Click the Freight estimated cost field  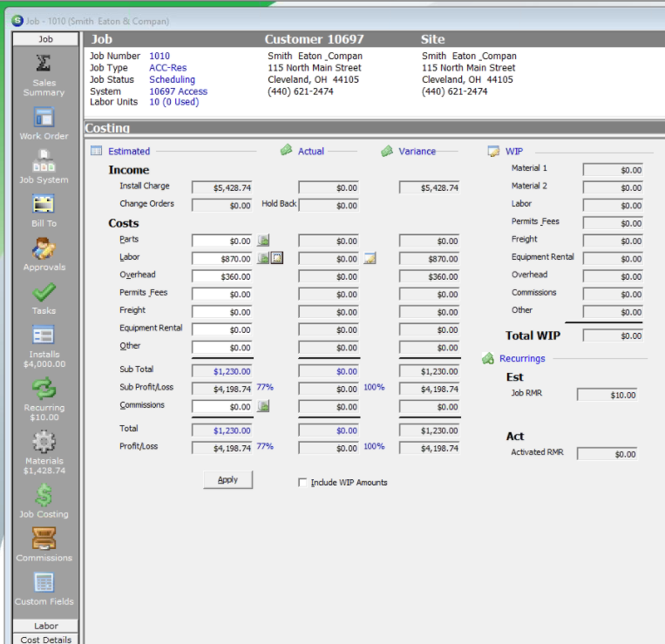(221, 312)
